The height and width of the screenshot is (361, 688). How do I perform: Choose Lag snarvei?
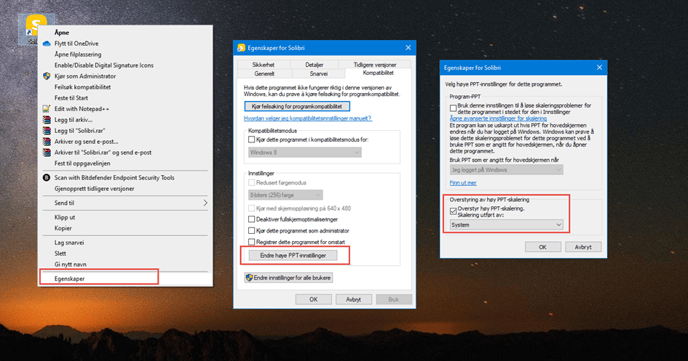pyautogui.click(x=69, y=243)
